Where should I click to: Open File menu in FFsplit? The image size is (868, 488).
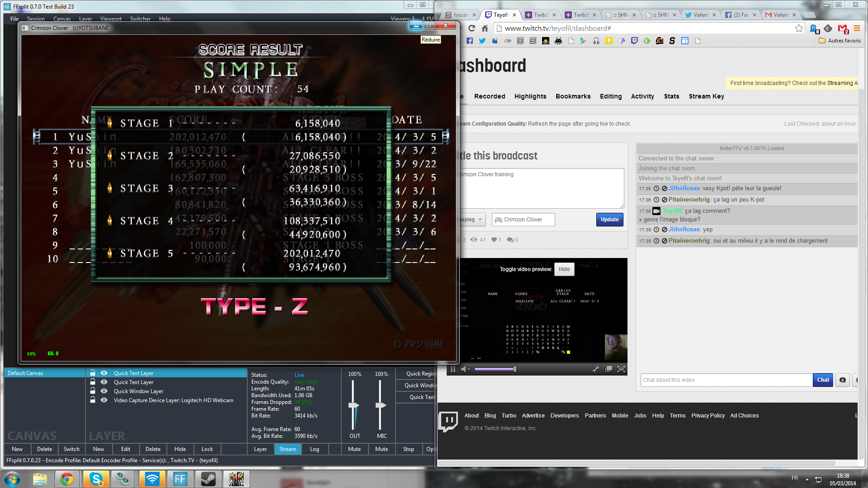(14, 19)
